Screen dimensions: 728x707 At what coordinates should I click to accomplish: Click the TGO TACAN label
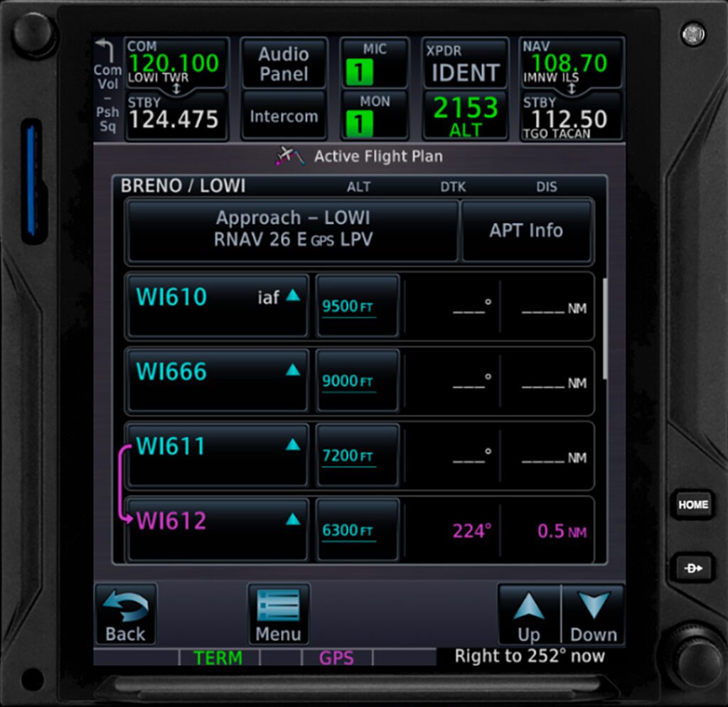(556, 134)
